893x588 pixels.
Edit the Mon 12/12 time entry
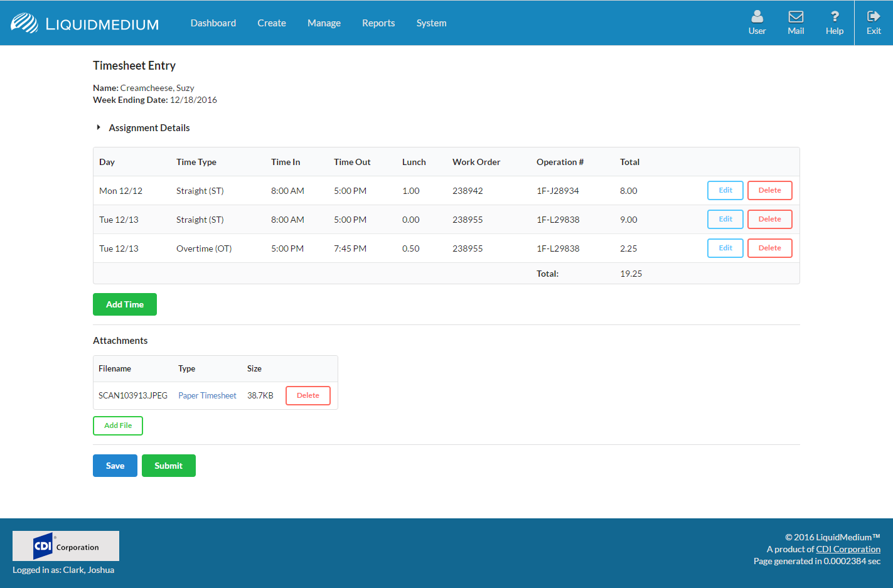click(725, 190)
